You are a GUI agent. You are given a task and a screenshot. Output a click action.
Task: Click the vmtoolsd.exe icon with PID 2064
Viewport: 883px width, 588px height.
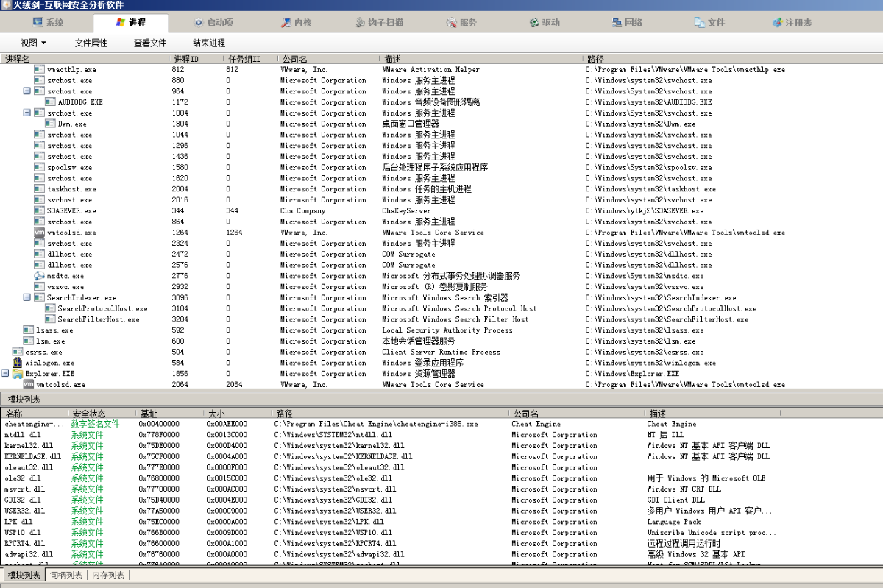tap(28, 385)
